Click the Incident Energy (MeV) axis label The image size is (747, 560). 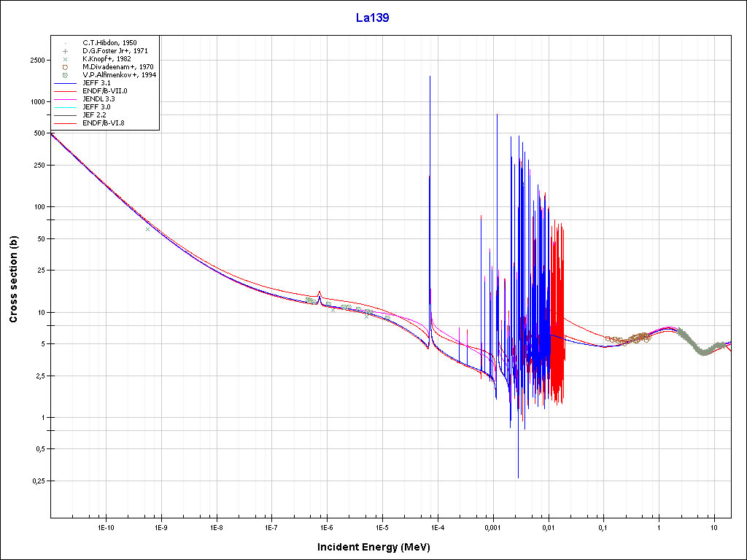tap(379, 547)
